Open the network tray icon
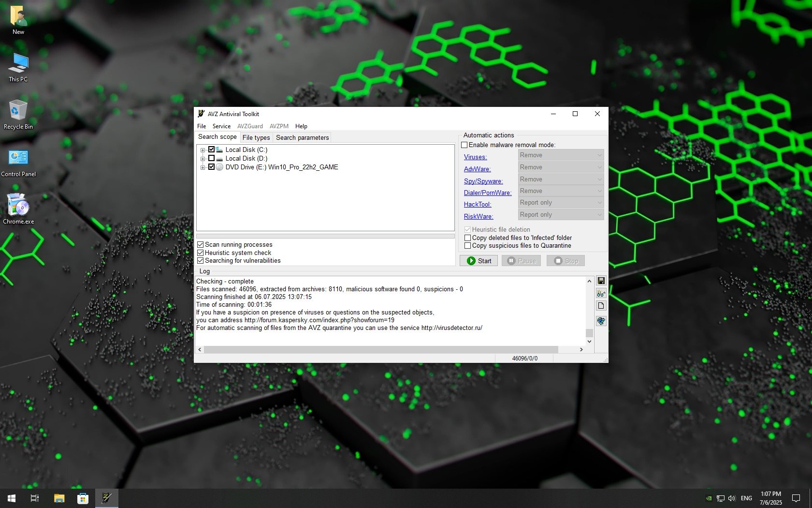The width and height of the screenshot is (812, 508). [720, 498]
